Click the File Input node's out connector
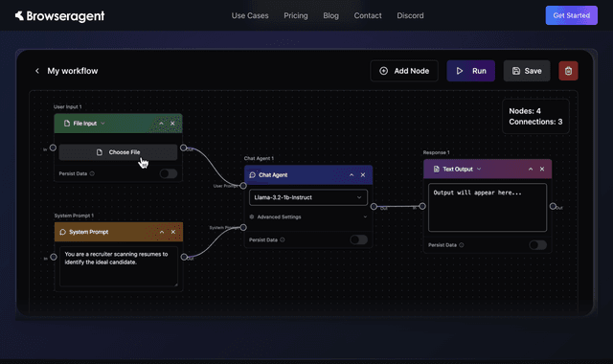The image size is (613, 364). click(x=183, y=148)
